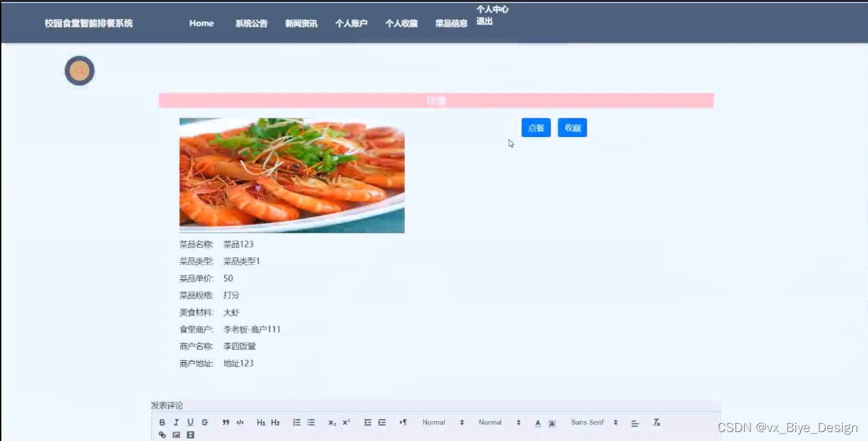Decrease the indent level

[368, 423]
